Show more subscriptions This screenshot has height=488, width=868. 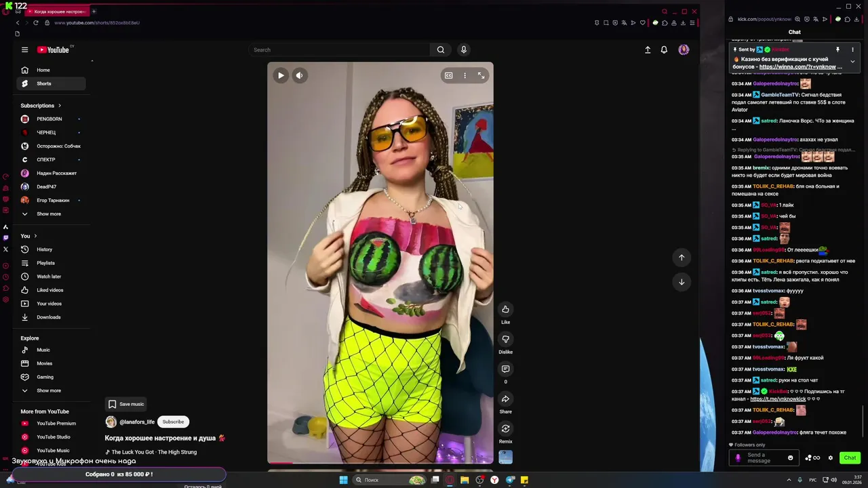pyautogui.click(x=52, y=213)
